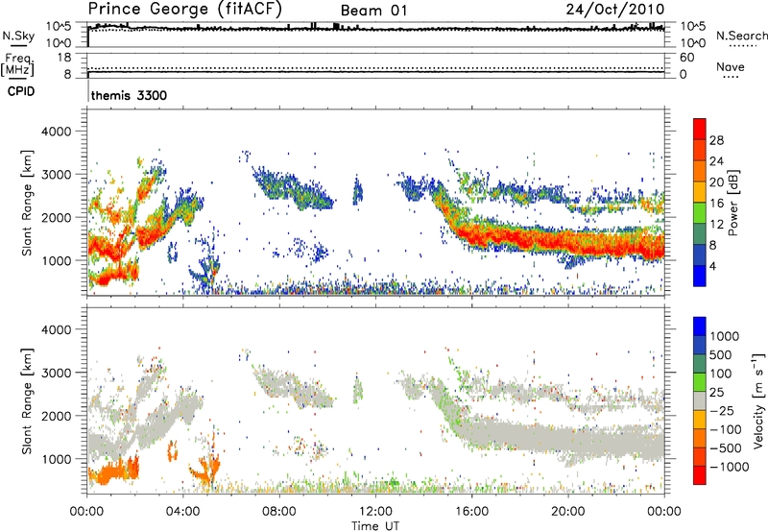Click the '20' label on power colorbar

coord(716,182)
